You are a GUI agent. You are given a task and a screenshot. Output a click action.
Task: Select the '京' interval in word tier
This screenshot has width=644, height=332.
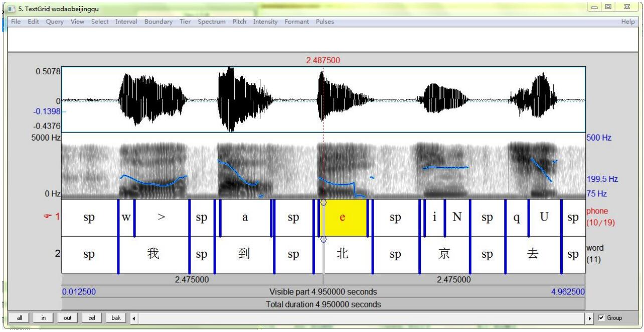point(444,255)
